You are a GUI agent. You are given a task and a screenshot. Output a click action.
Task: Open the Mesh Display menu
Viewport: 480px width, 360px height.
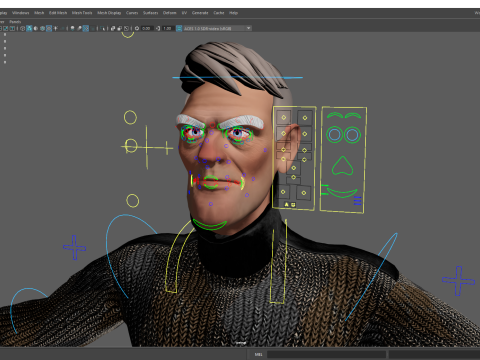(109, 13)
